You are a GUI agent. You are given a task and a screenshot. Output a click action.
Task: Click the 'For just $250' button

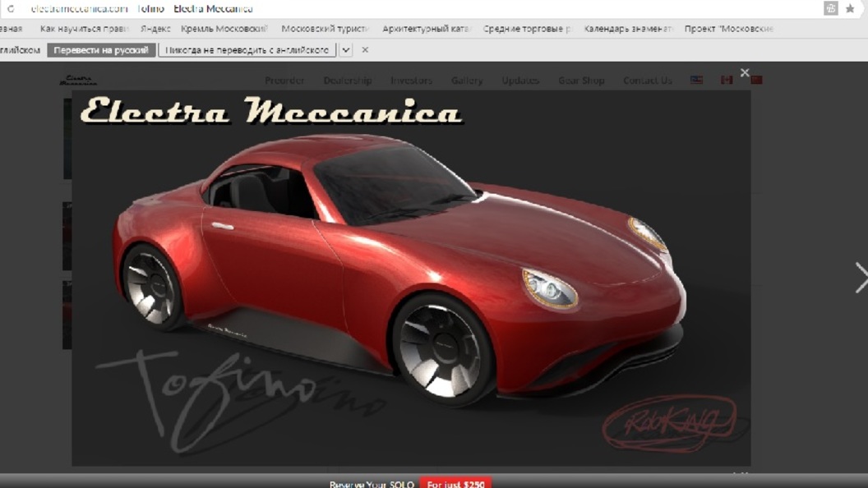click(455, 482)
